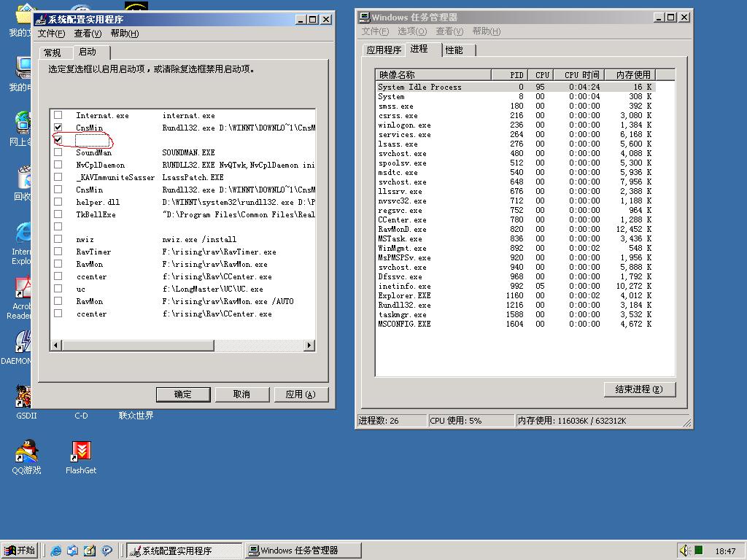Click the Outlook Express quick launch icon
Screen dimensions: 747x560
click(x=72, y=551)
